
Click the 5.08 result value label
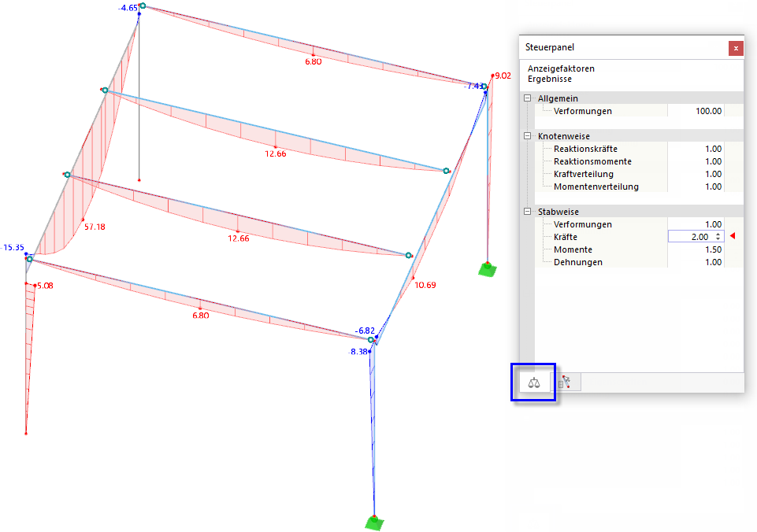coord(45,286)
